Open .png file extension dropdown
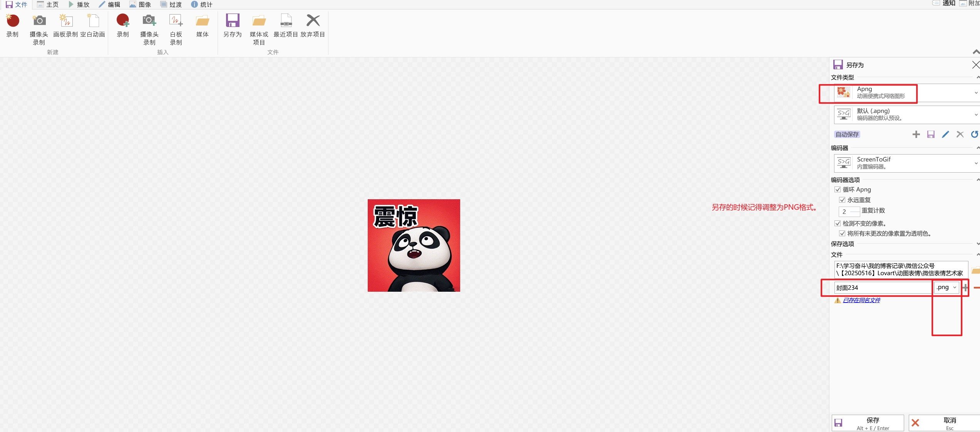The height and width of the screenshot is (432, 980). point(946,287)
